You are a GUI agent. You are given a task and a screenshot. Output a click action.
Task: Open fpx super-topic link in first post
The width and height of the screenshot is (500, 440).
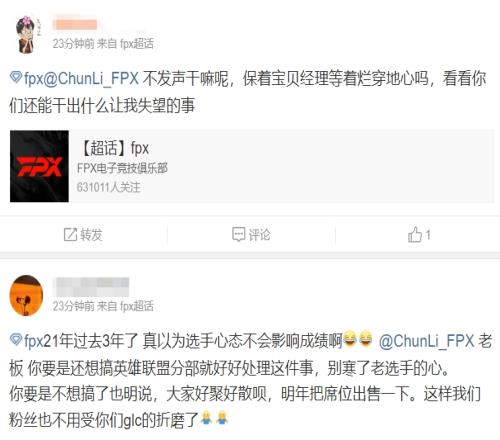tap(33, 79)
